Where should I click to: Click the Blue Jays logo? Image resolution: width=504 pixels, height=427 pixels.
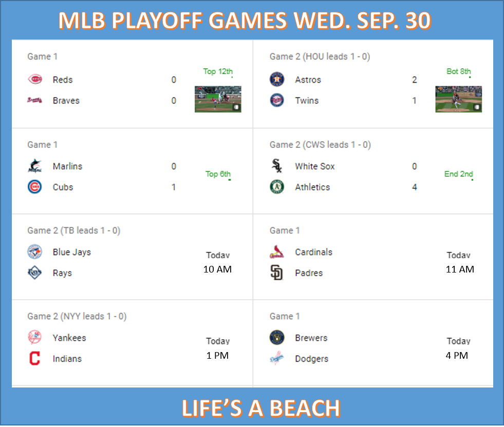pos(35,251)
